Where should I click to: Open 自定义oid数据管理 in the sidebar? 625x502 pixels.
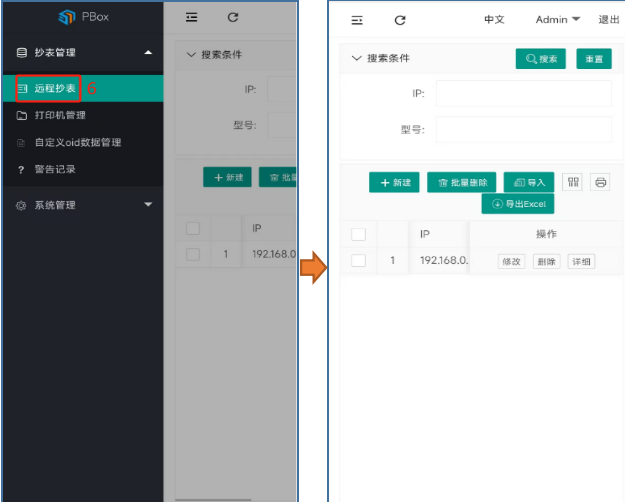coord(77,143)
